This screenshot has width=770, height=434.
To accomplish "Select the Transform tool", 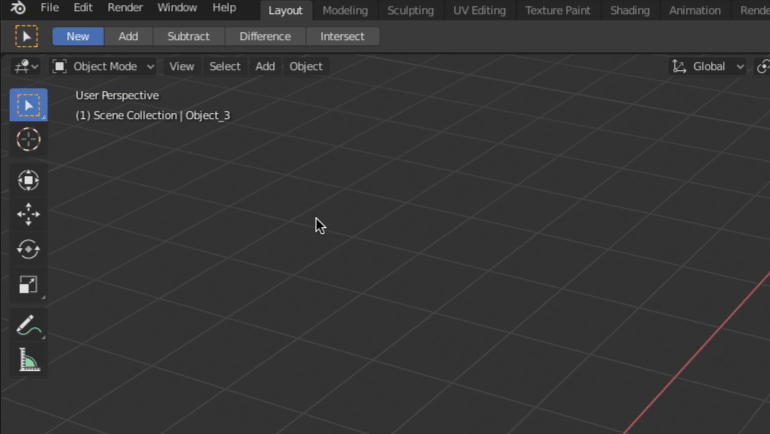I will 28,180.
